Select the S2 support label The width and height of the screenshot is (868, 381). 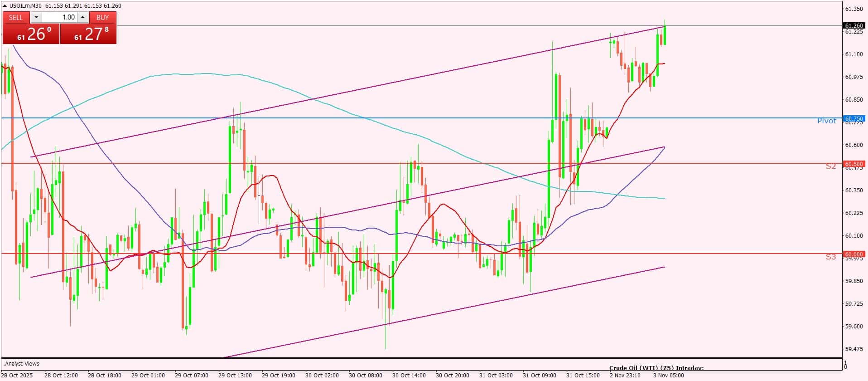pos(831,166)
